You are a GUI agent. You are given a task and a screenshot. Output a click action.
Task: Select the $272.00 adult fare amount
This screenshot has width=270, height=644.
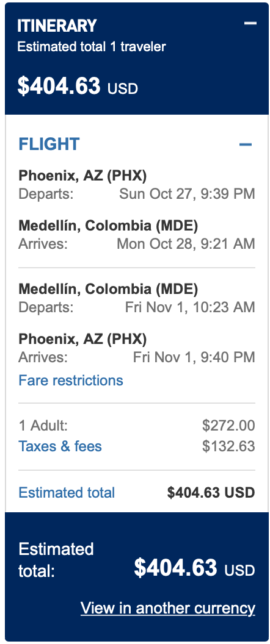pyautogui.click(x=228, y=426)
